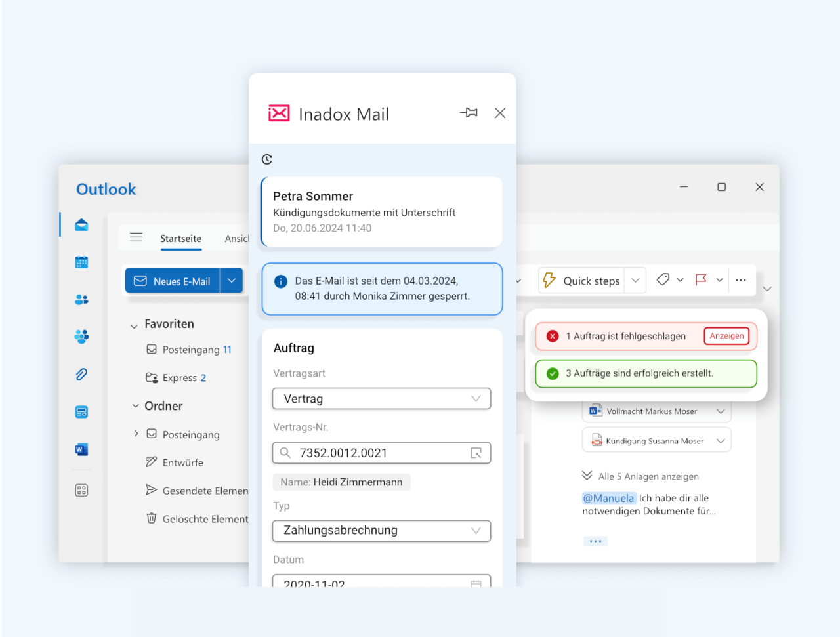
Task: Flag the message with the flag icon
Action: click(x=701, y=279)
